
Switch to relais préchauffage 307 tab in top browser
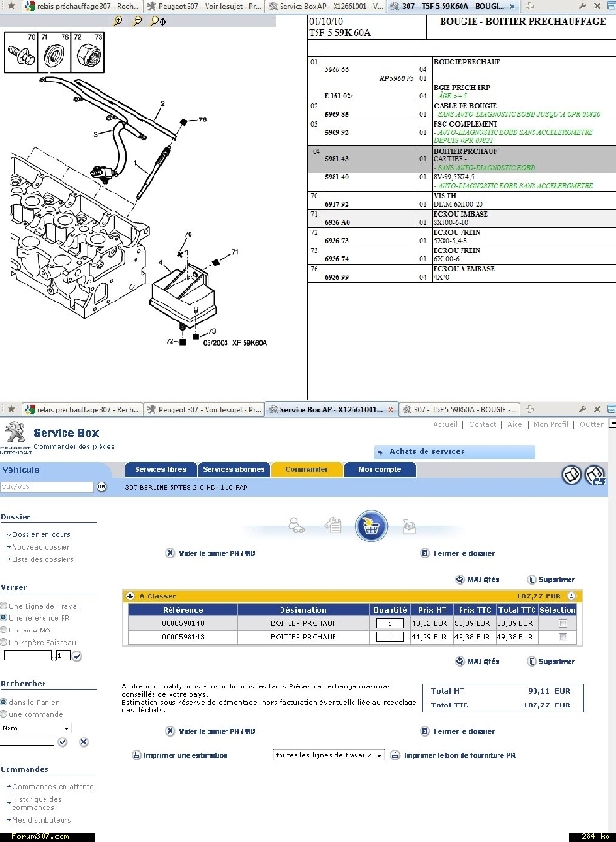coord(82,6)
